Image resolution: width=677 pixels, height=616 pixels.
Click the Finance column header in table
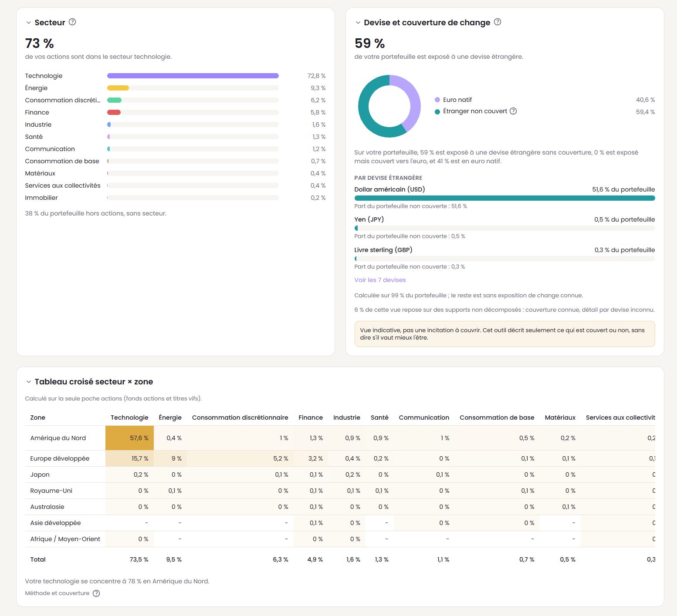(x=311, y=417)
